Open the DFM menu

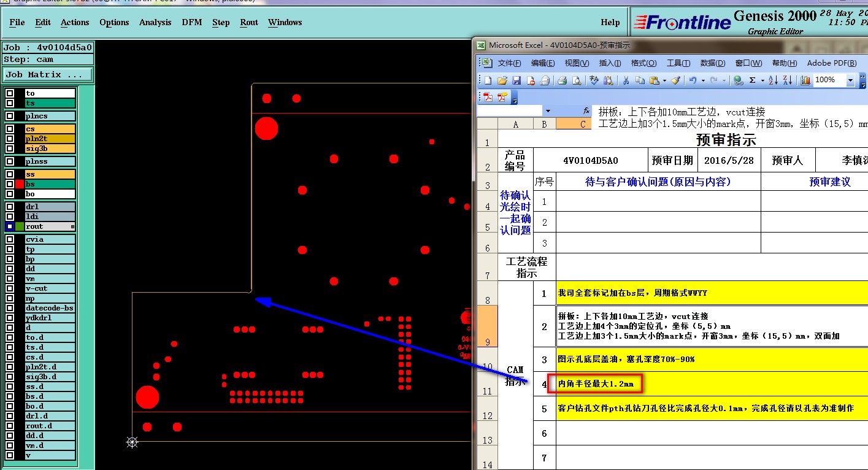click(x=192, y=22)
